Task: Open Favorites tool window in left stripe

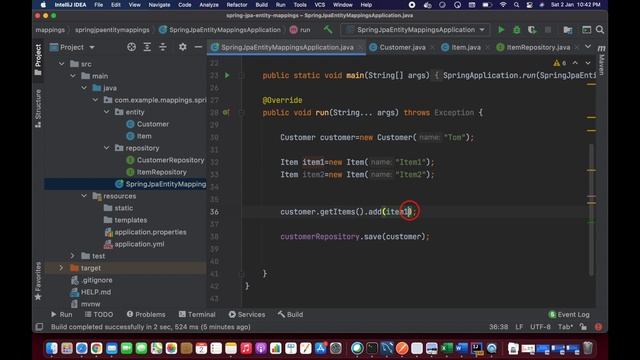Action: [38, 281]
